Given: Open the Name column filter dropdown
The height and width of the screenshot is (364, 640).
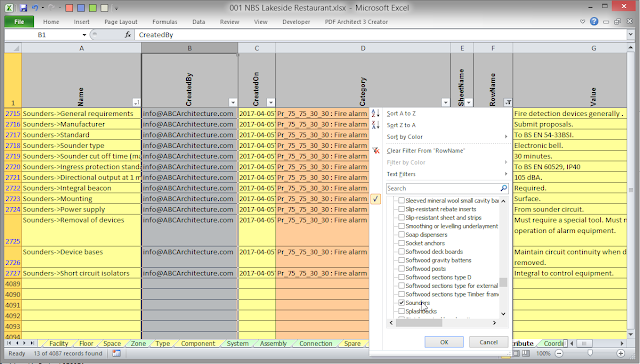Looking at the screenshot, I should [136, 102].
